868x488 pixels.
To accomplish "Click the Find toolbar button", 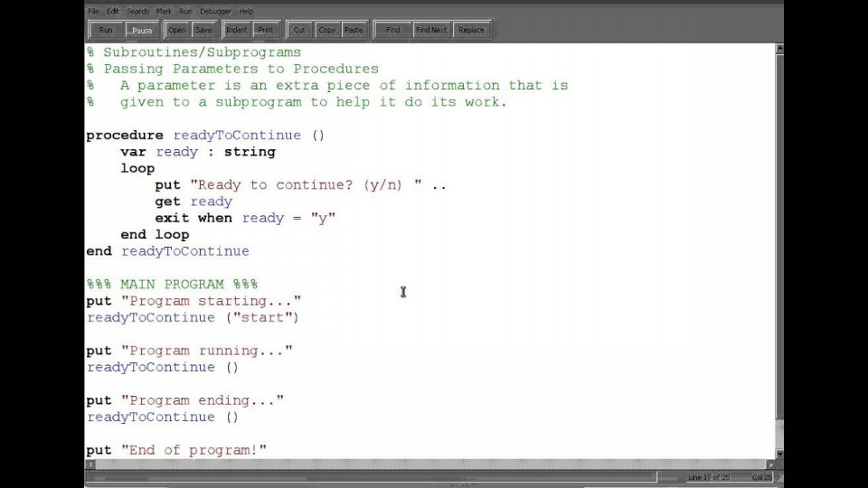I will pos(393,30).
